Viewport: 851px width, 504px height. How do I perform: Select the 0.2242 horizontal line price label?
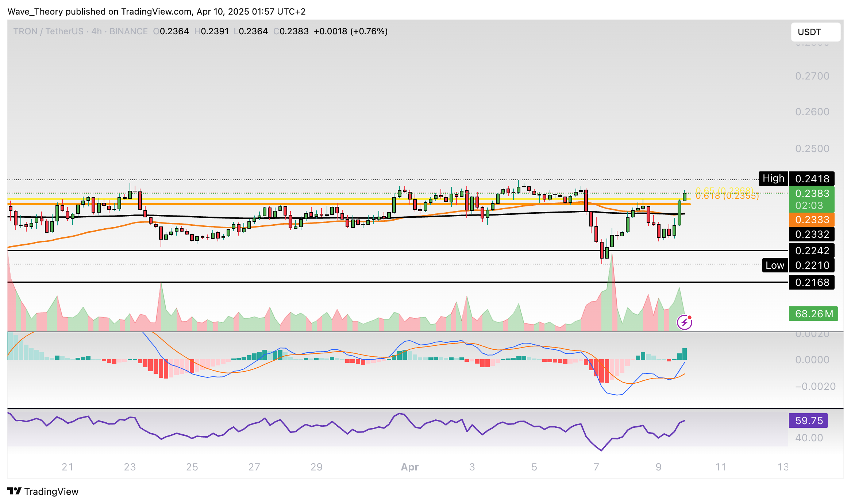(x=812, y=251)
